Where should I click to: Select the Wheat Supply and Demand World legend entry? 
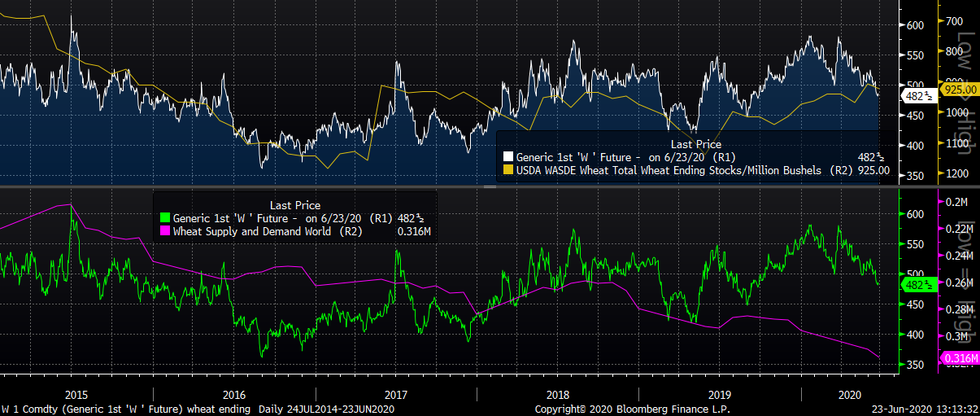297,231
